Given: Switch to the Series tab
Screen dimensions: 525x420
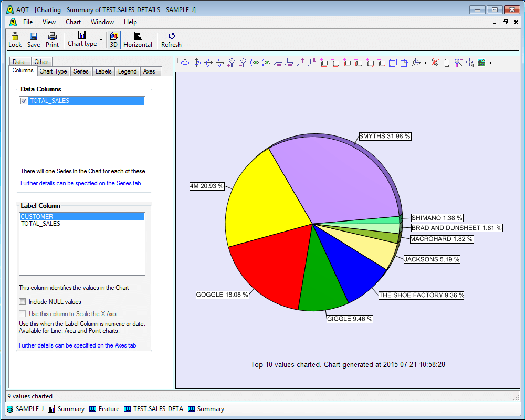Looking at the screenshot, I should [x=81, y=71].
